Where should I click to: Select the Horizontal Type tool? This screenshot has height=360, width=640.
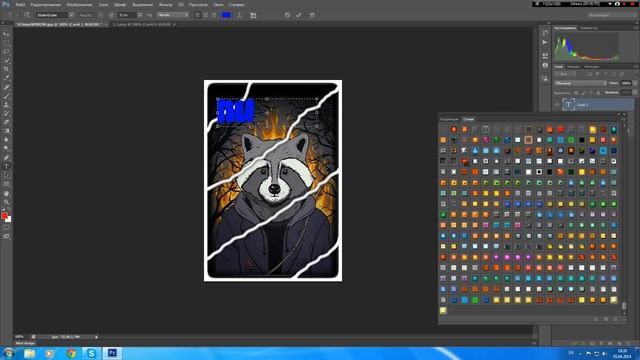(6, 167)
